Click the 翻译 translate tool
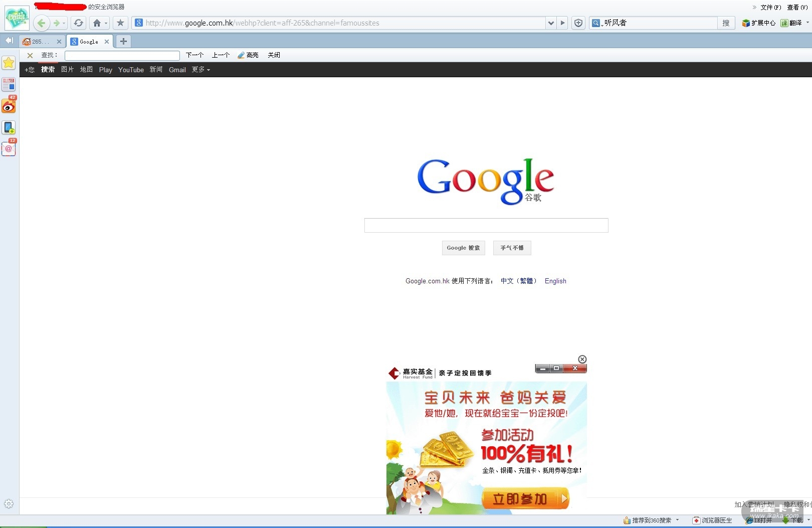 pos(791,23)
